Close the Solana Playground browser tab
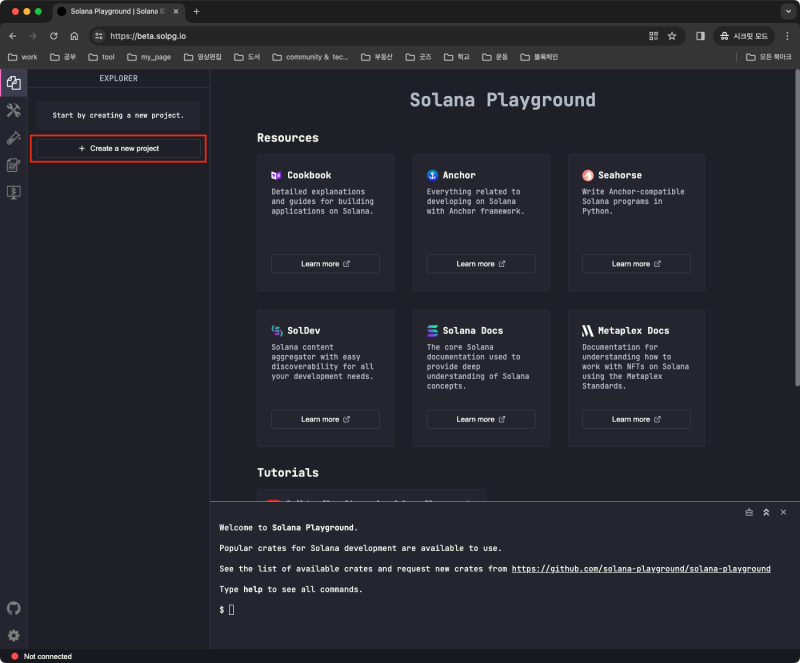The height and width of the screenshot is (663, 800). pos(176,11)
